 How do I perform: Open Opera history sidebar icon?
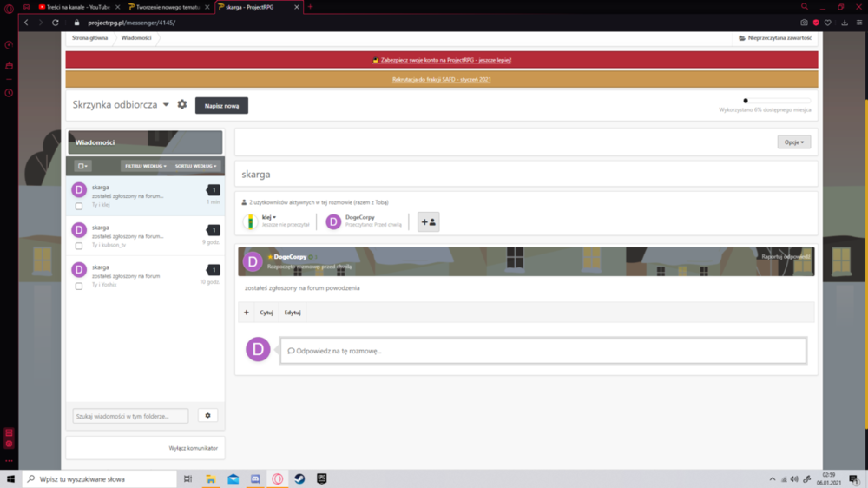[9, 93]
